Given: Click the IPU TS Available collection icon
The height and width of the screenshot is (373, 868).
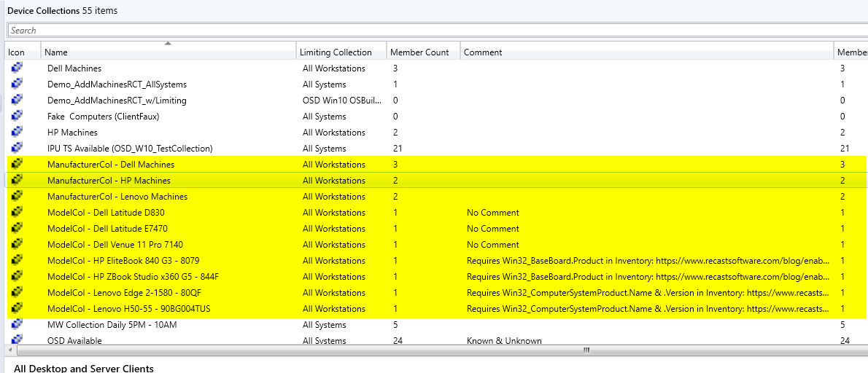Looking at the screenshot, I should coord(17,148).
